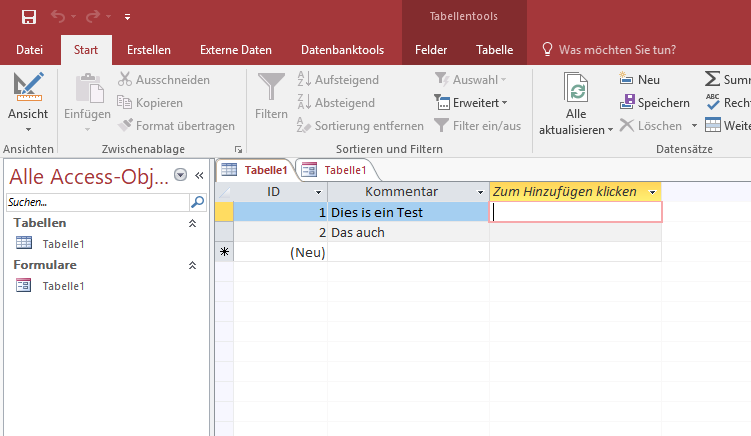Click Sortierung entfernen
Screen dimensions: 751x436
click(360, 126)
